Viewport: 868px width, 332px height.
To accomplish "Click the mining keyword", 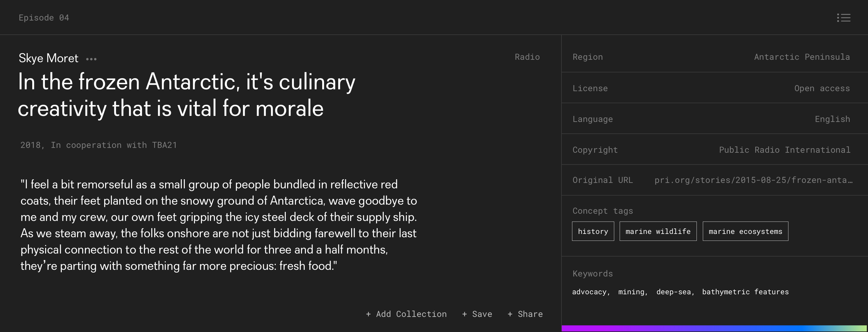I will pyautogui.click(x=631, y=292).
